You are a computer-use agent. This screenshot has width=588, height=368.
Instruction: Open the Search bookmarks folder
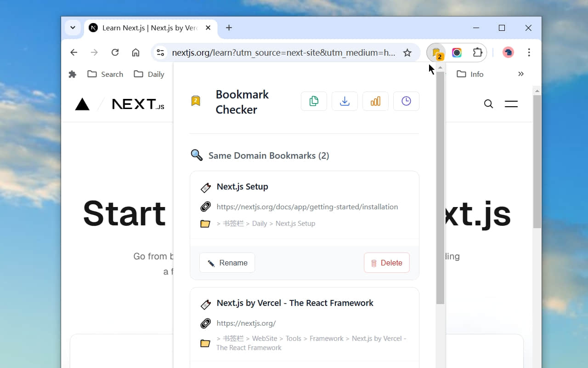tap(105, 74)
